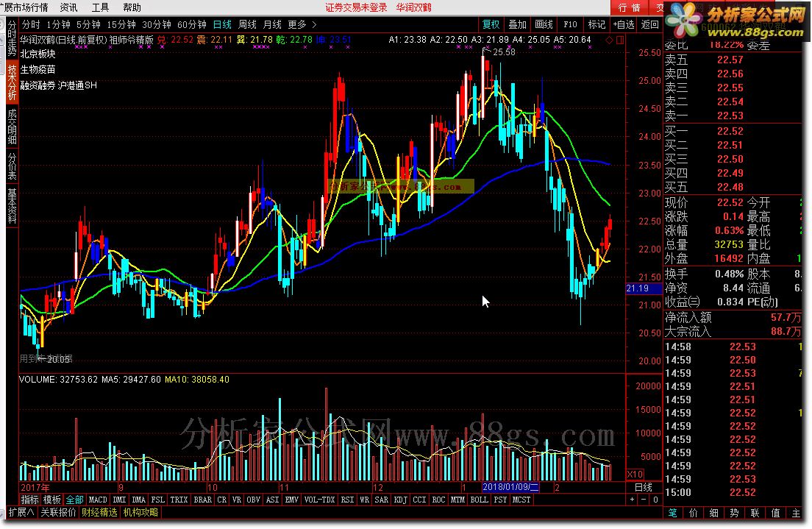The image size is (812, 529).
Task: Switch to 60分钟 period
Action: (x=192, y=24)
